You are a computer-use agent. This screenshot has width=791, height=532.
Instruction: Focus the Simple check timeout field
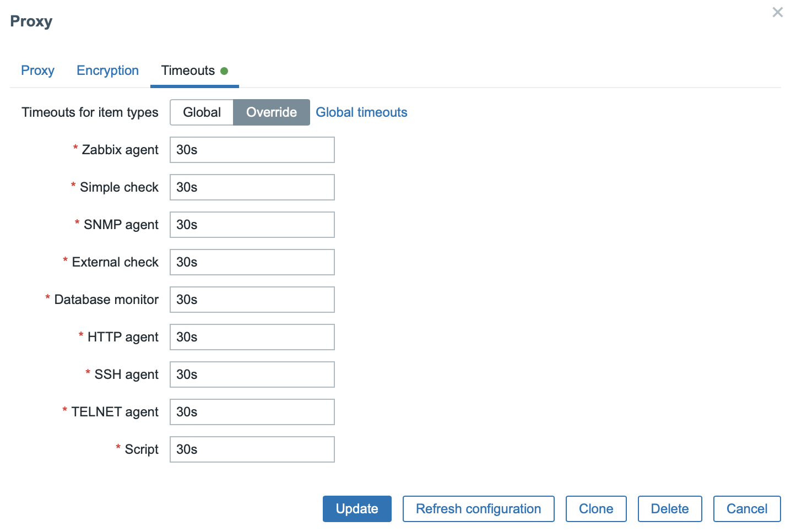(252, 187)
